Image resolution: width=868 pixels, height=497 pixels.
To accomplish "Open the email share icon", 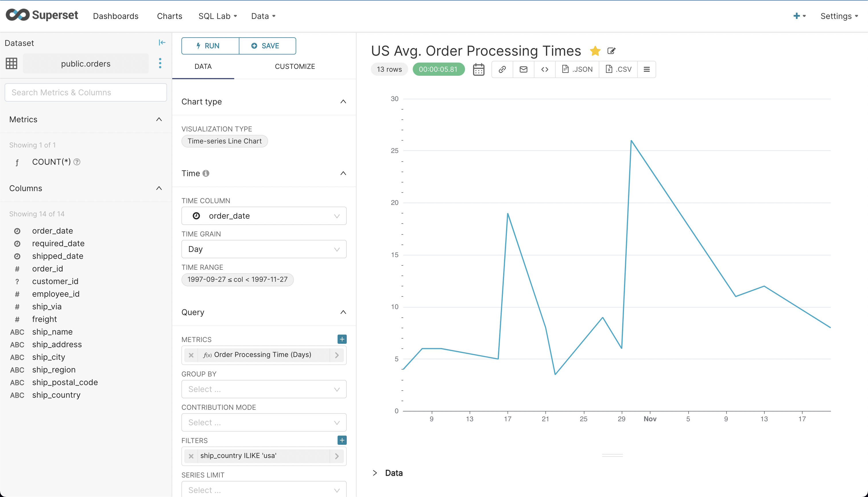I will coord(523,69).
